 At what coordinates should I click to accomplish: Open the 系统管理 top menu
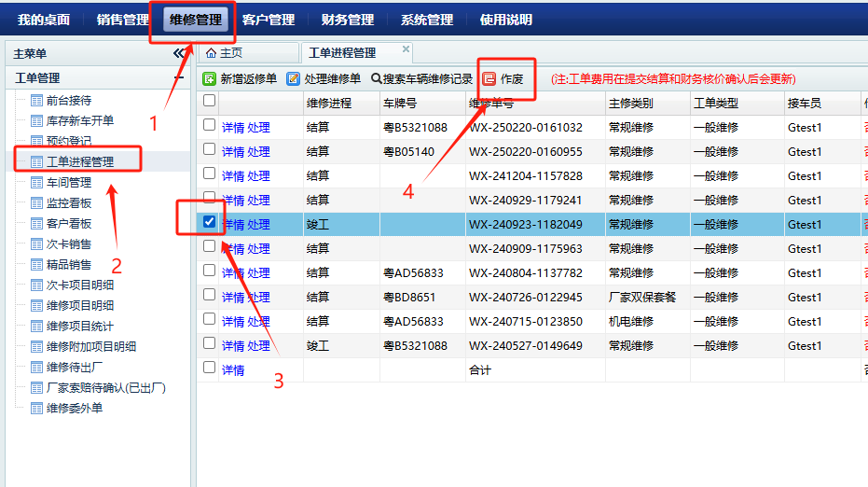coord(427,20)
